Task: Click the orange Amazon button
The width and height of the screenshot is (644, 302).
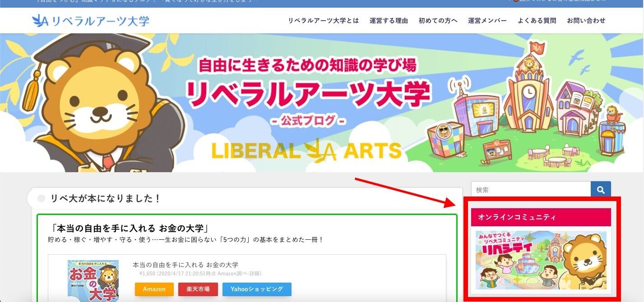Action: tap(154, 289)
